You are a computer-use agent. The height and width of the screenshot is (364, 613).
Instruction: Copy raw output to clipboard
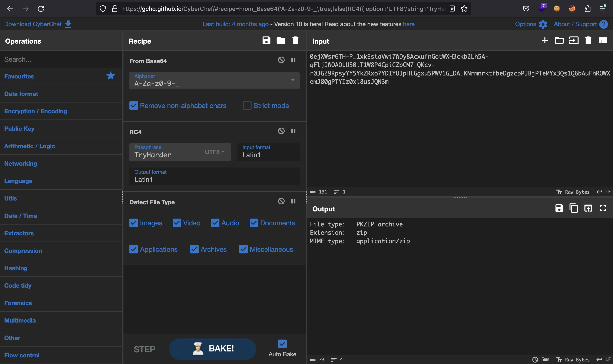pos(573,208)
